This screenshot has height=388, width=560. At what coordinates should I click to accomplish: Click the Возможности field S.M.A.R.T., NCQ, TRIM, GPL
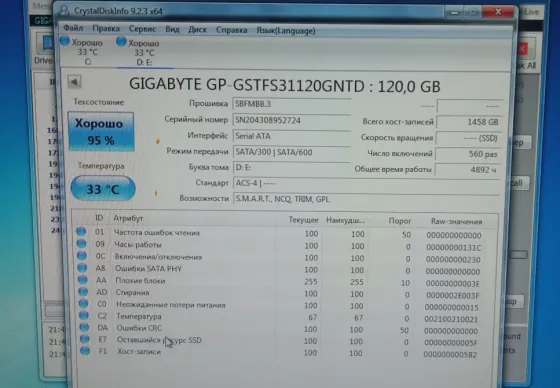[x=366, y=199]
